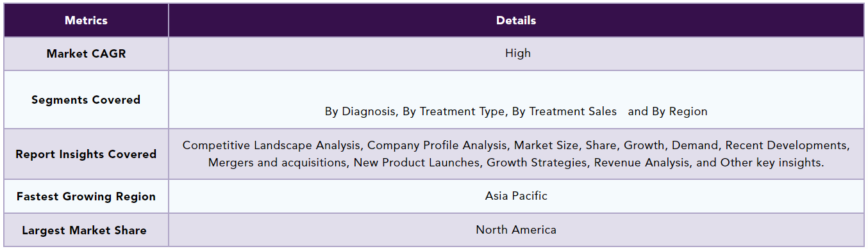Screen dimensions: 868x249
Task: Click the Mergers and acquisitions text
Action: tap(277, 163)
